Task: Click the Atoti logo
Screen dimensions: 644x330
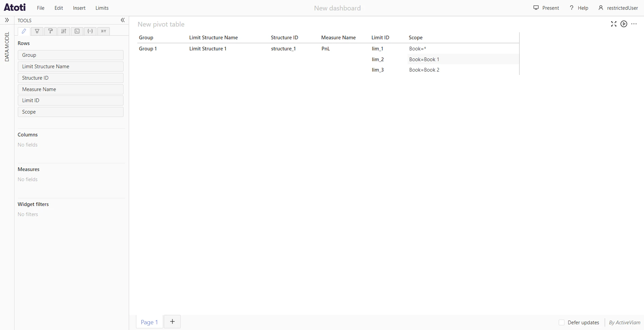Action: [15, 7]
